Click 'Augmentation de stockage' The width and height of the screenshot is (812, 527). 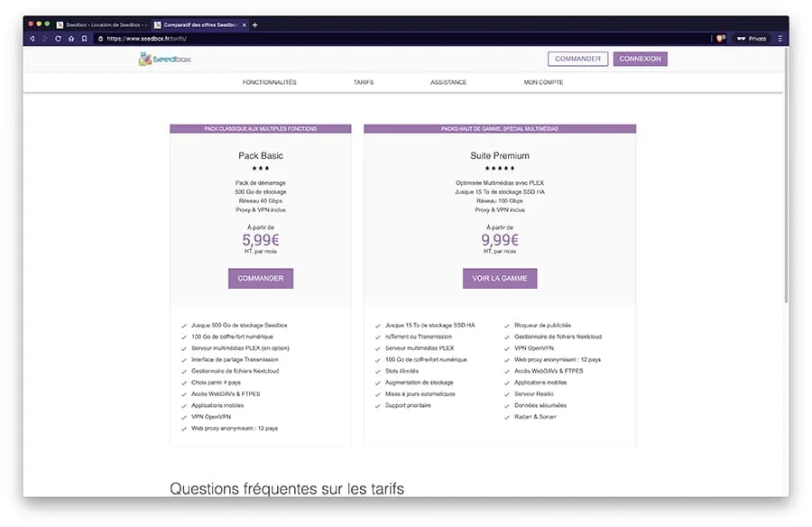coord(419,383)
